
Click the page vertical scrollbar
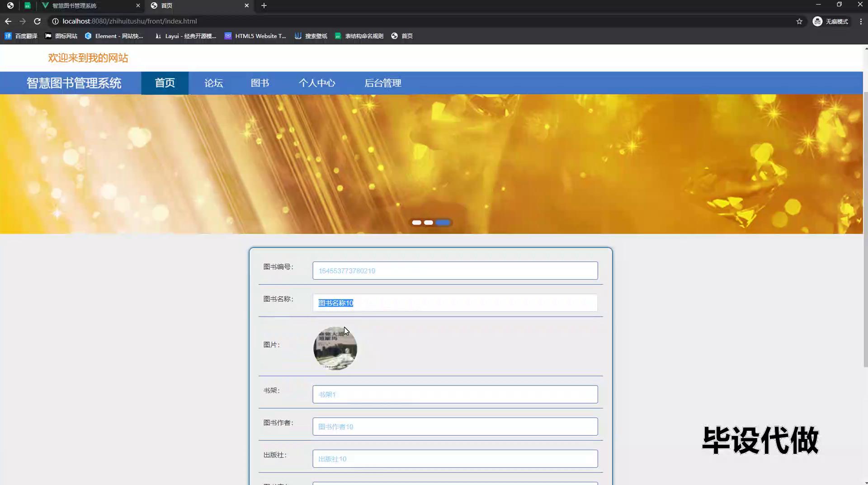pos(865,226)
